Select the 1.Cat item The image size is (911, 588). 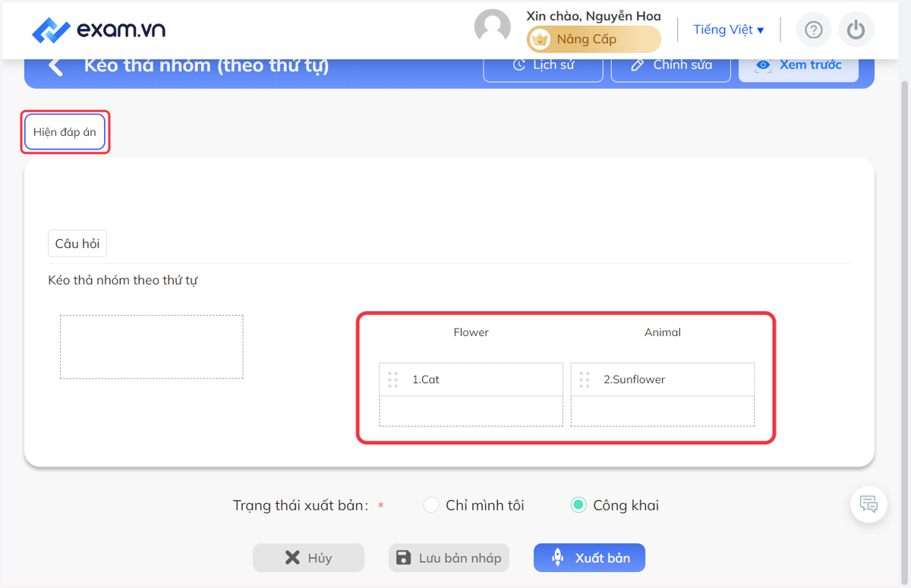point(471,379)
